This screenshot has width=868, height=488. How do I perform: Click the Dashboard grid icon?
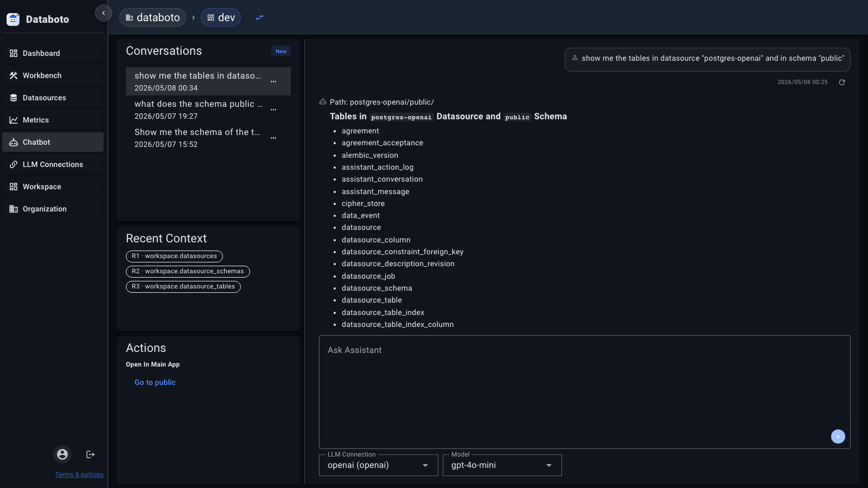(14, 53)
